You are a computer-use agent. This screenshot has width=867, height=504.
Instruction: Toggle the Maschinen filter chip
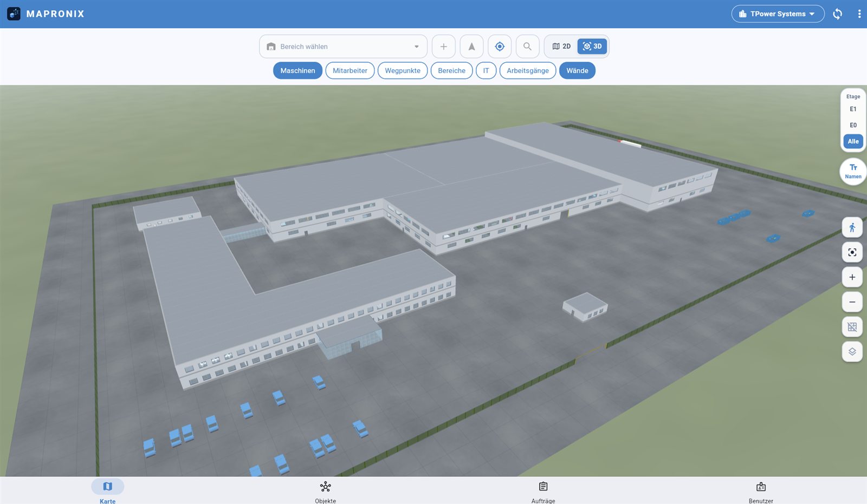tap(297, 70)
